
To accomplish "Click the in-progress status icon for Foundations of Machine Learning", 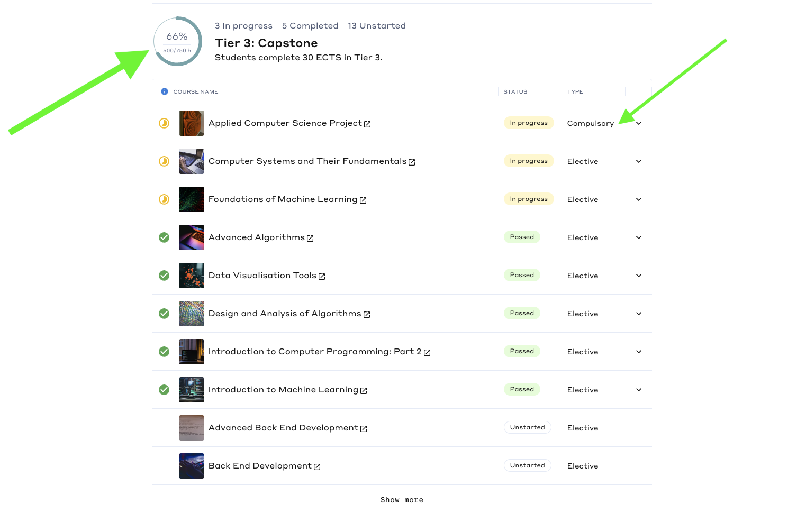I will 164,199.
